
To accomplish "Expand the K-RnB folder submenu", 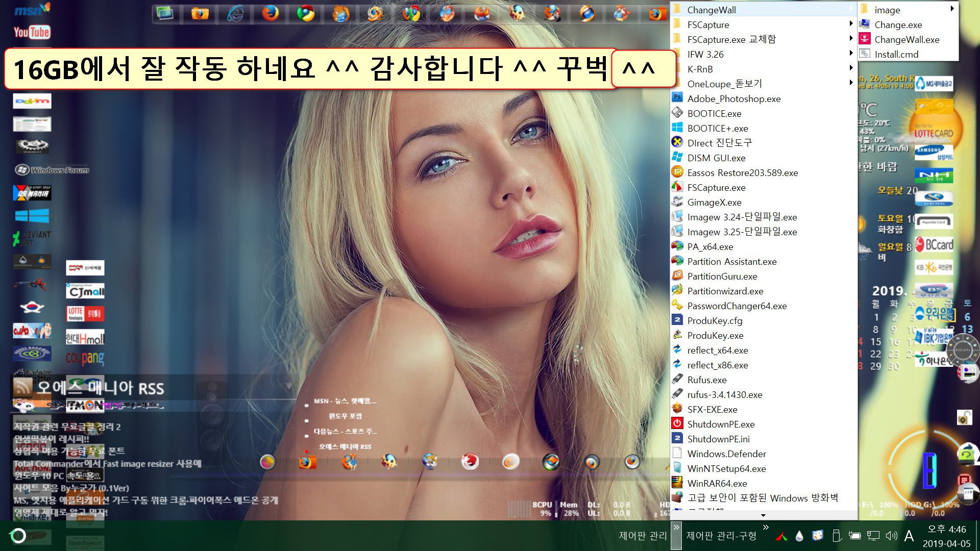I will [764, 69].
